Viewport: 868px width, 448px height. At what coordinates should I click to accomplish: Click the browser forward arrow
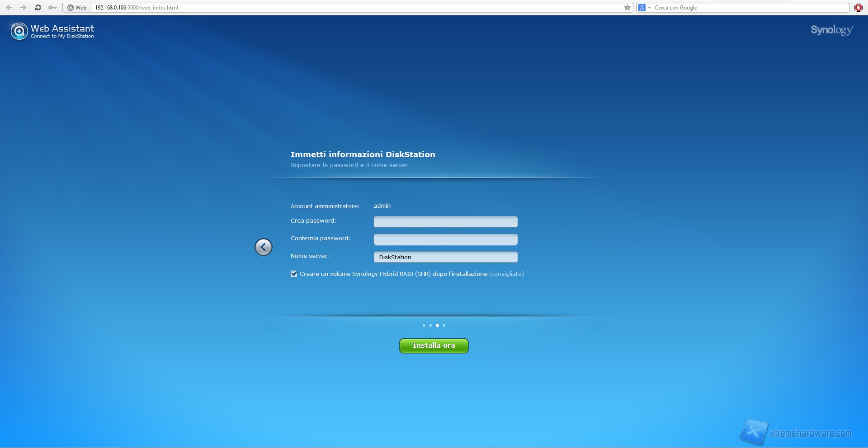pos(23,8)
